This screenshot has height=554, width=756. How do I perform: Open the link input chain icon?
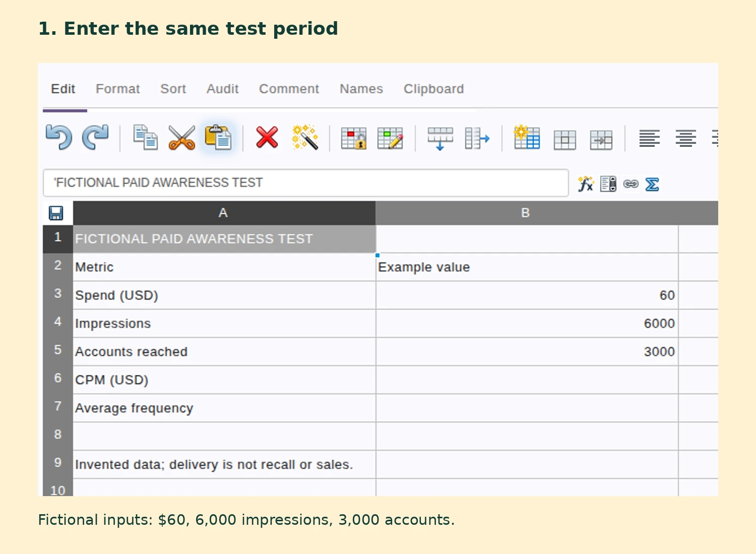631,184
